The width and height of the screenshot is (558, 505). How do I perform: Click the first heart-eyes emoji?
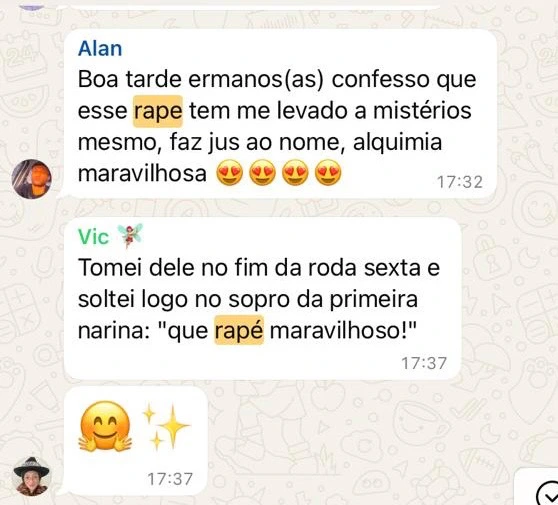(230, 172)
